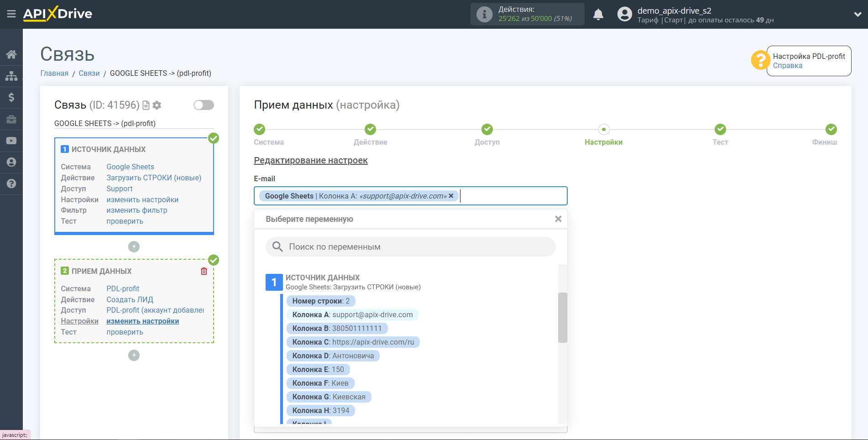Open PDL-profit account access link
The width and height of the screenshot is (868, 440).
coord(155,310)
